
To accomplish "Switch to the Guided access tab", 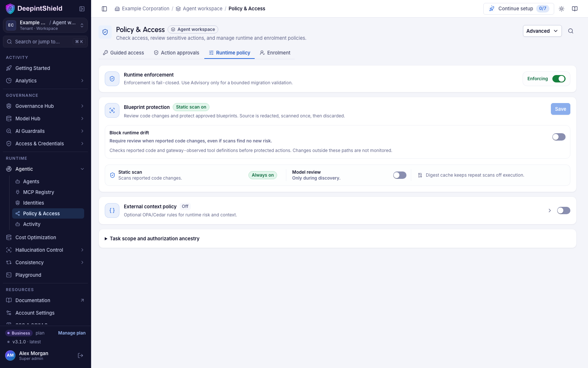I will tap(123, 53).
